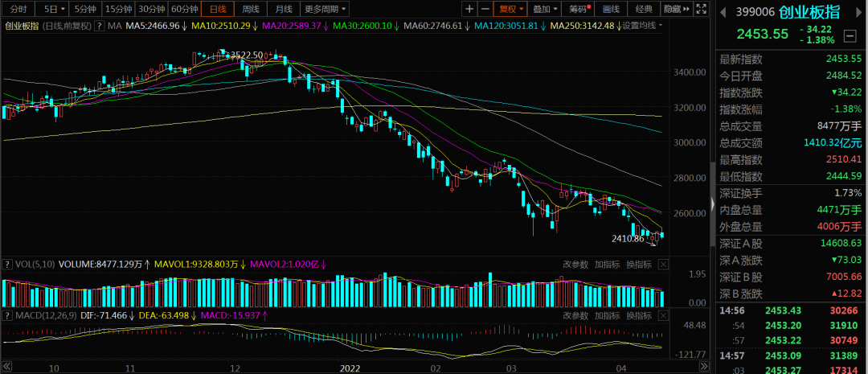Viewport: 868px width, 374px height.
Task: Click 加指标 in the MACD panel
Action: click(608, 315)
